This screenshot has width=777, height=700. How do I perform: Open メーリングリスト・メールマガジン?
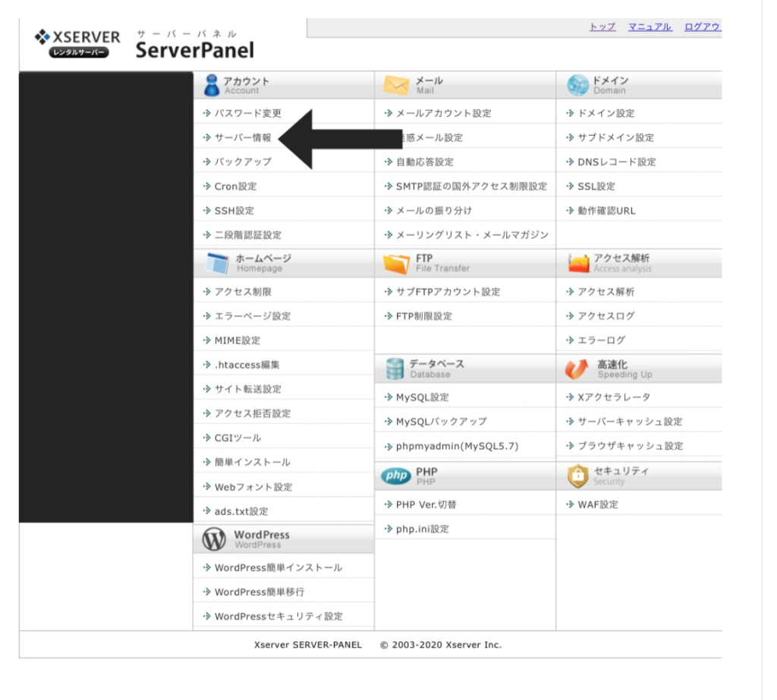(x=472, y=235)
